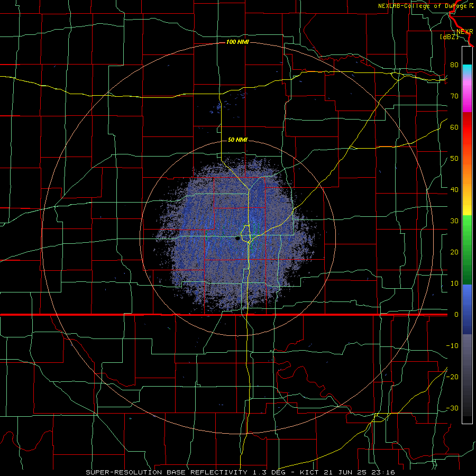Click the NEXLAB-College of DuPage credit text
Screen dimensions: 476x476
point(425,6)
